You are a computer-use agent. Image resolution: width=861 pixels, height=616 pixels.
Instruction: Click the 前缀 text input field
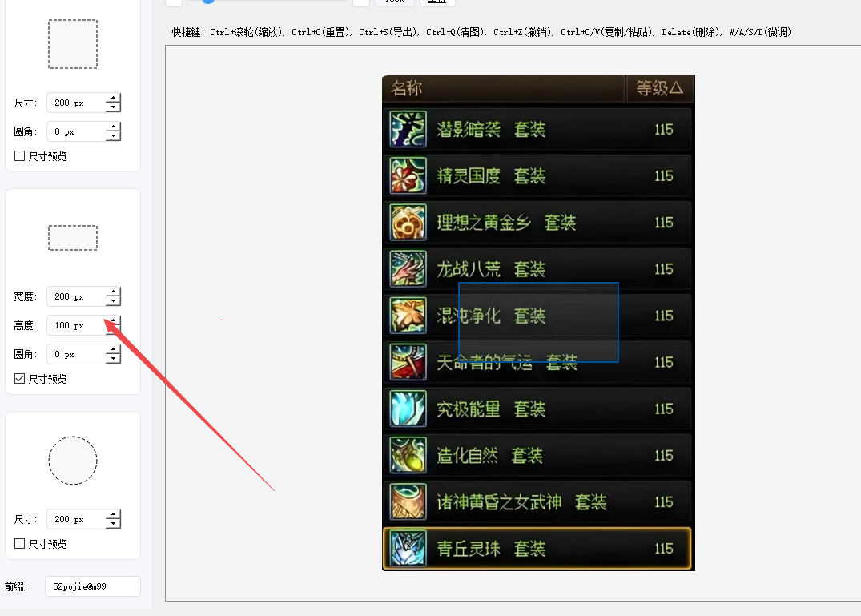coord(93,586)
